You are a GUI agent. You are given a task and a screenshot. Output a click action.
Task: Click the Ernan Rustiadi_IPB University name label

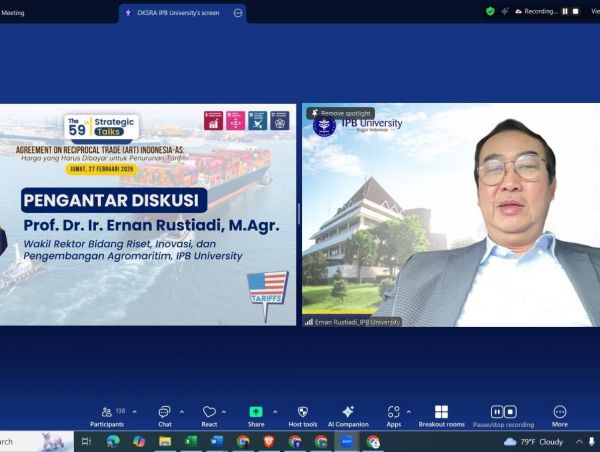[352, 322]
